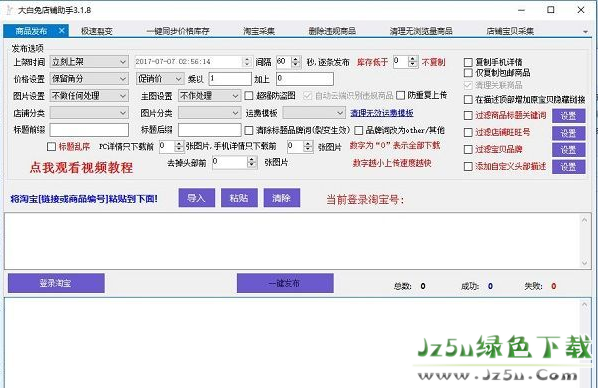Select the 清理无浏览量商品 tab
Screen dimensions: 598x388
pos(421,31)
